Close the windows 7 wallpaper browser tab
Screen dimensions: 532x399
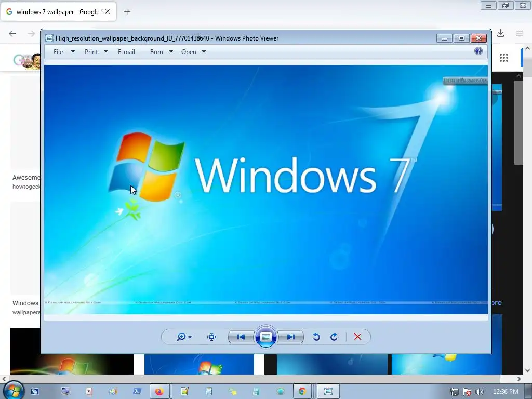click(x=108, y=11)
